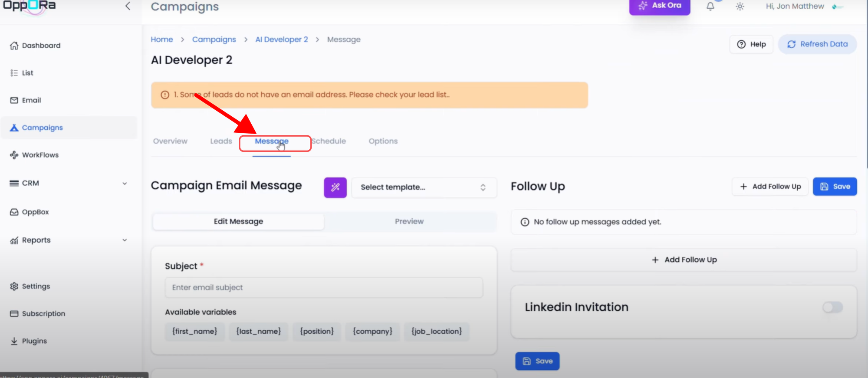Open the Select template dropdown
The image size is (868, 378).
(x=424, y=187)
